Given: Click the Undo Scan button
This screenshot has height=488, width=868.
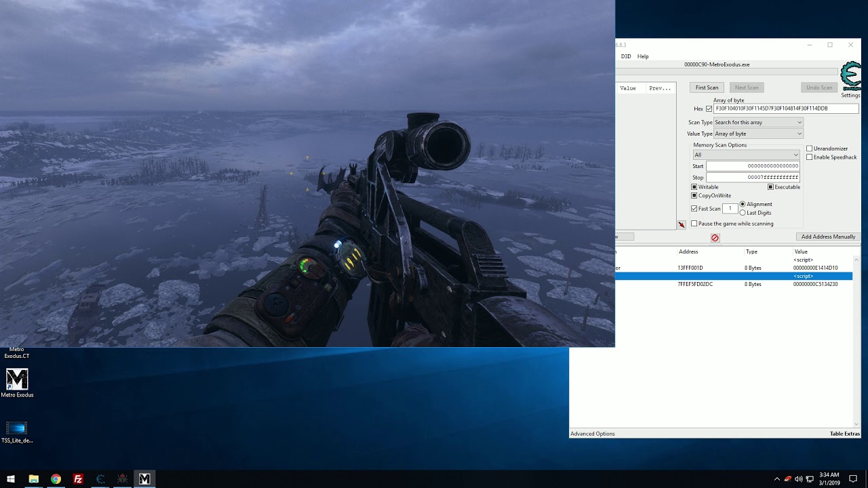Looking at the screenshot, I should tap(819, 87).
